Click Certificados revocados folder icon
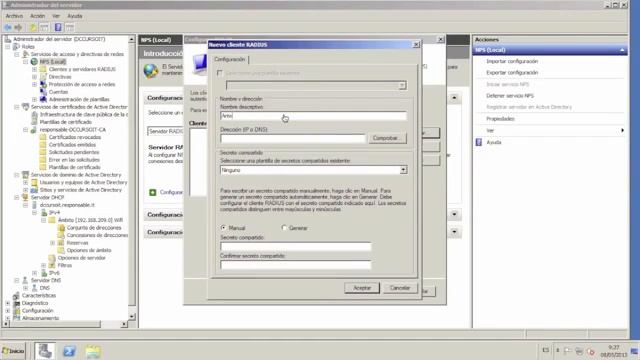The image size is (640, 360). [43, 137]
